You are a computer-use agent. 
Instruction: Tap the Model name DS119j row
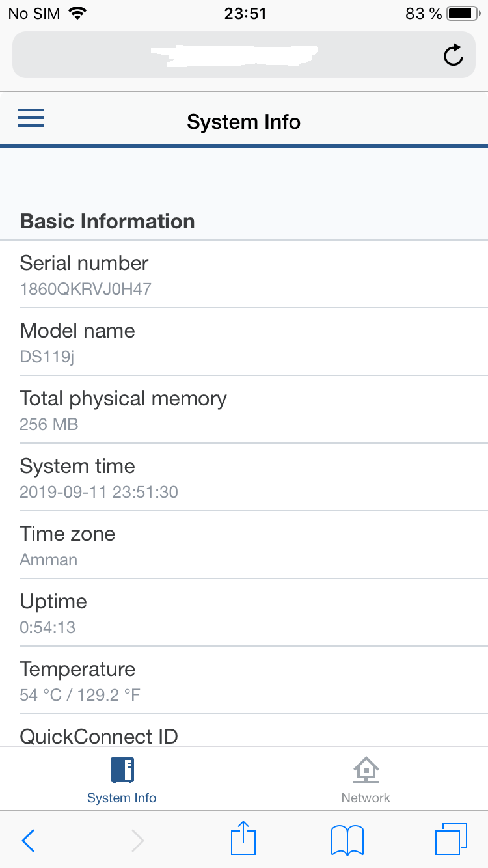pyautogui.click(x=244, y=342)
